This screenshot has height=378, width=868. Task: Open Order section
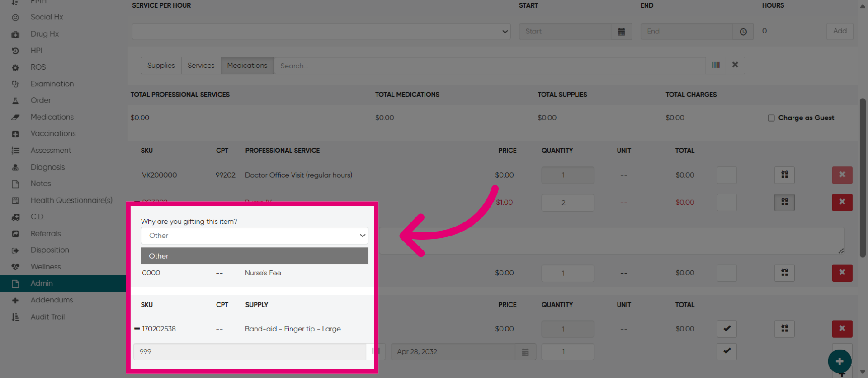click(x=40, y=100)
